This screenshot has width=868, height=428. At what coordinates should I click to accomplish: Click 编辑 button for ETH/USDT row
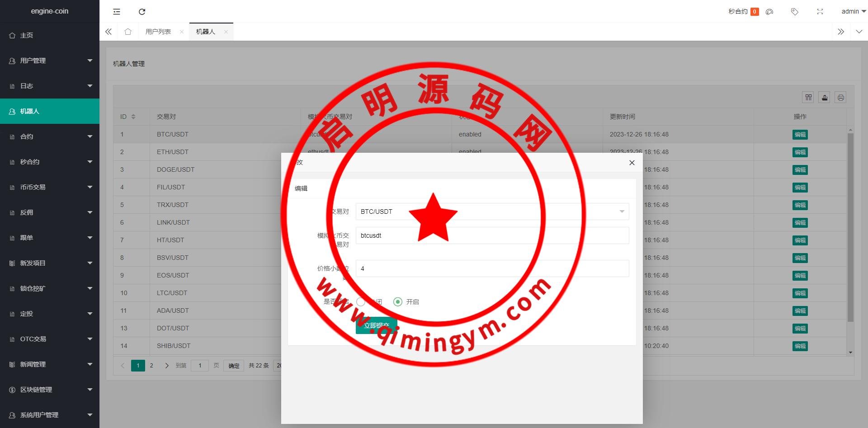point(800,152)
